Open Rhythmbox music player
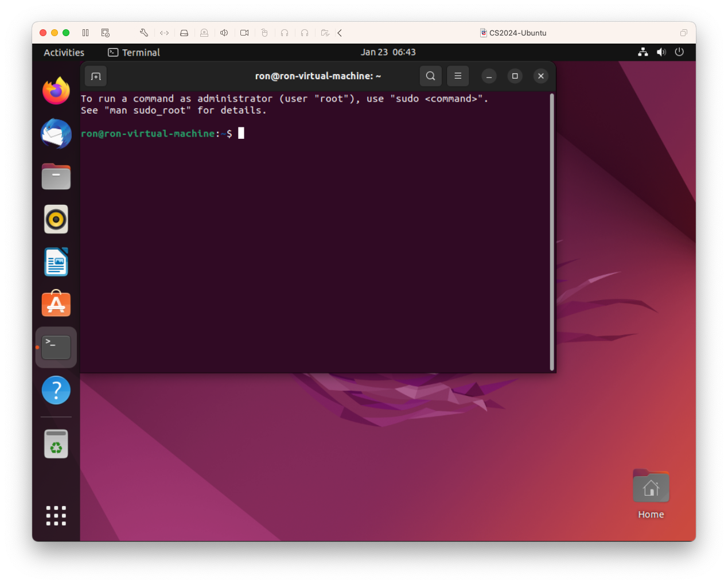 pos(56,219)
